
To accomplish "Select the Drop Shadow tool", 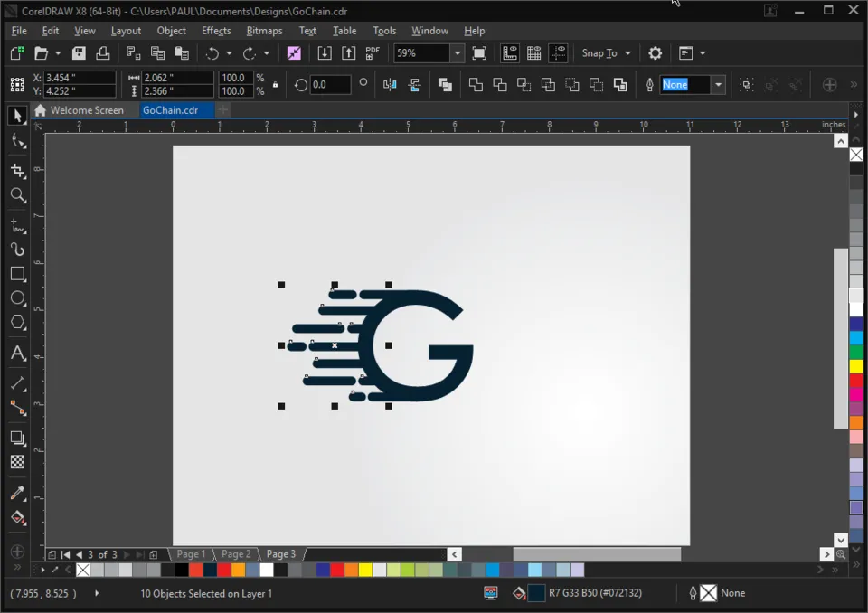I will (18, 438).
